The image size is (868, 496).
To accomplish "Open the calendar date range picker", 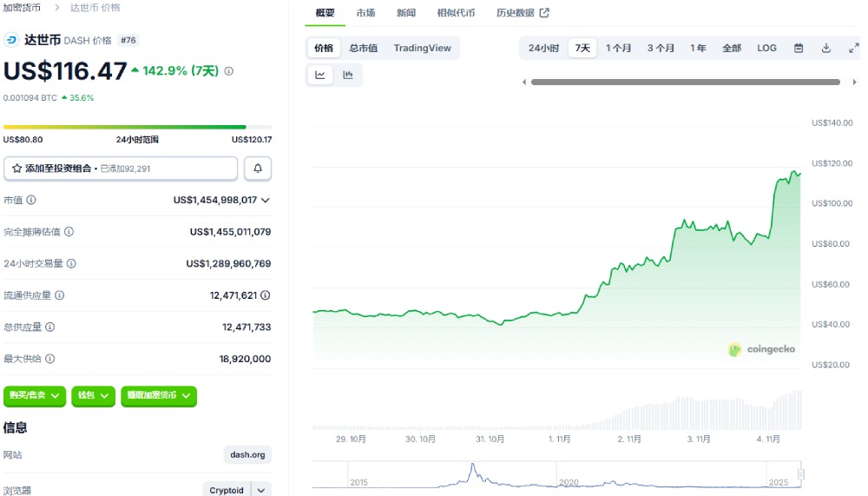I will [799, 49].
